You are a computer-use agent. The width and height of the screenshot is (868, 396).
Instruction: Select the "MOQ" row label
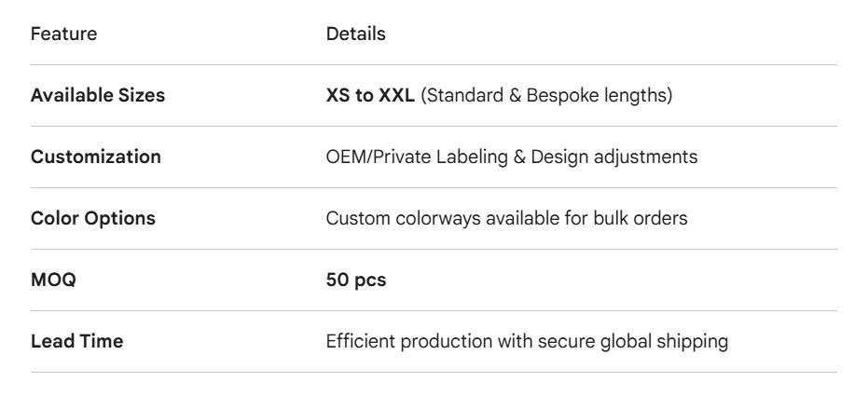coord(53,280)
